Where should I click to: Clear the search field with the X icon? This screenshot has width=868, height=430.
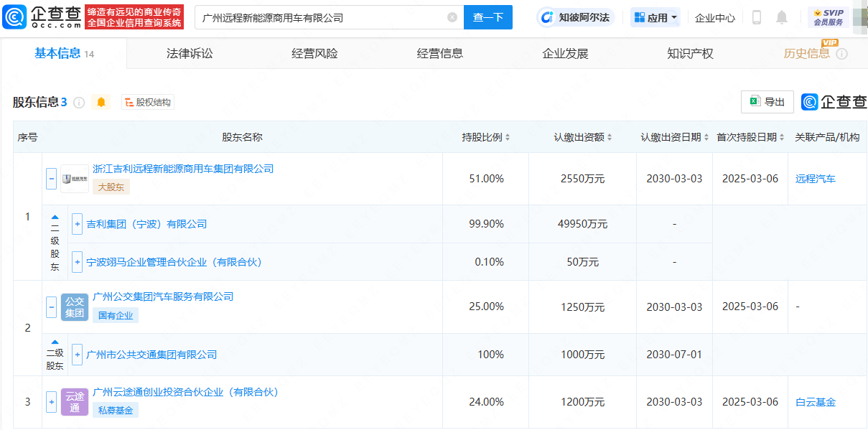pyautogui.click(x=452, y=17)
